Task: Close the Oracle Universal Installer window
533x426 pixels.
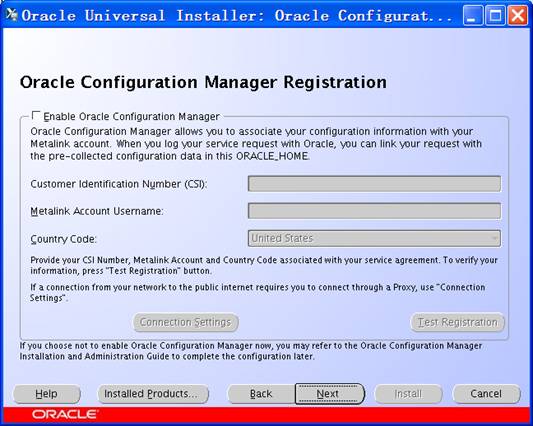Action: 518,15
